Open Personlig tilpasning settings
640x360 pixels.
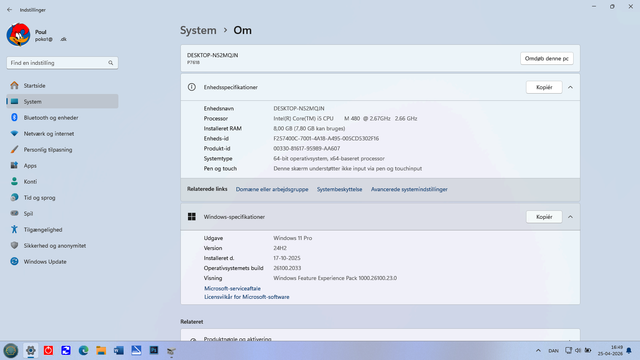[62, 149]
